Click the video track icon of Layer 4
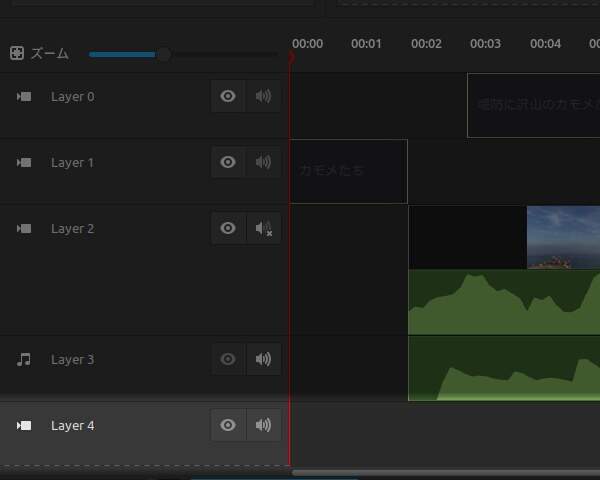600x480 pixels. 24,426
